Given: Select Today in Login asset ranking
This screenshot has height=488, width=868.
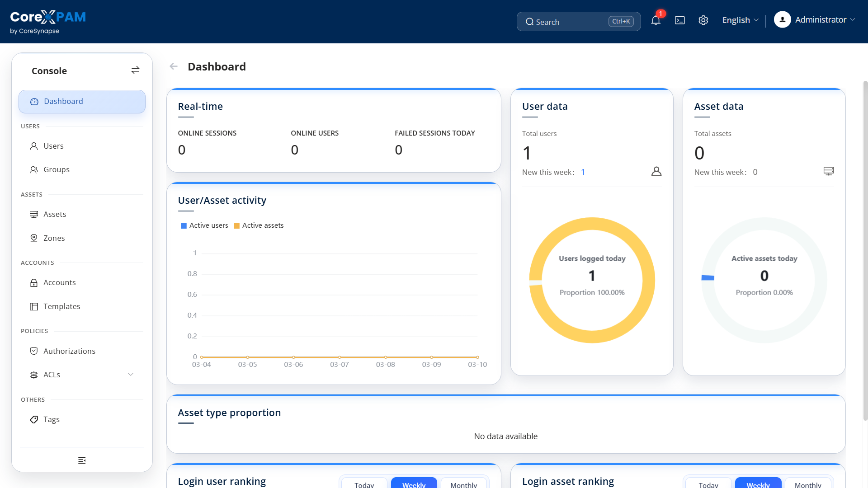Looking at the screenshot, I should (x=708, y=483).
